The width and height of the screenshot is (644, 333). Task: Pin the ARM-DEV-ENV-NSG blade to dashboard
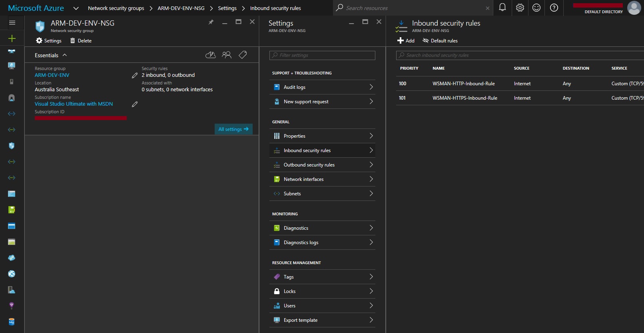[x=211, y=22]
